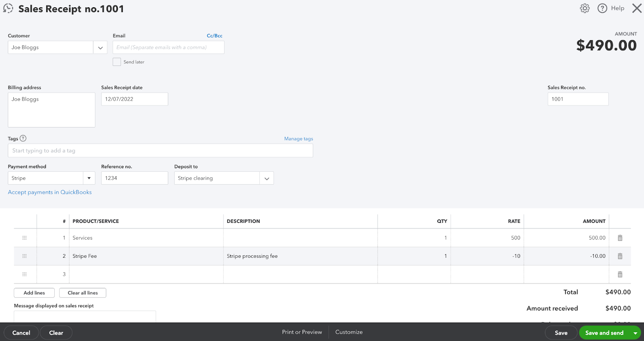Click the Tags help info icon
This screenshot has width=644, height=341.
pos(23,138)
